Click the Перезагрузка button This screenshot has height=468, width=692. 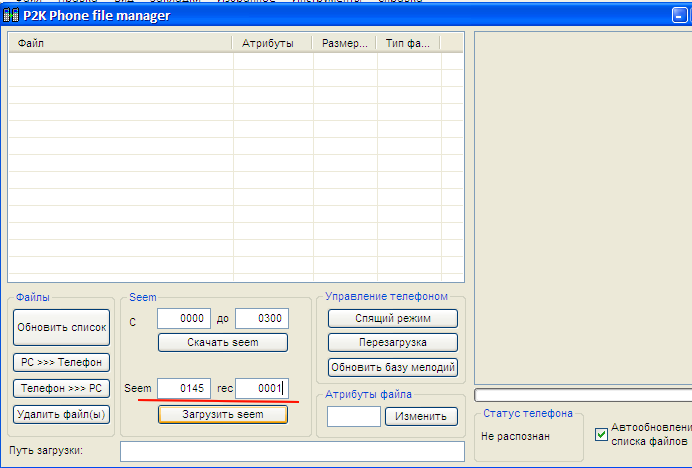393,343
